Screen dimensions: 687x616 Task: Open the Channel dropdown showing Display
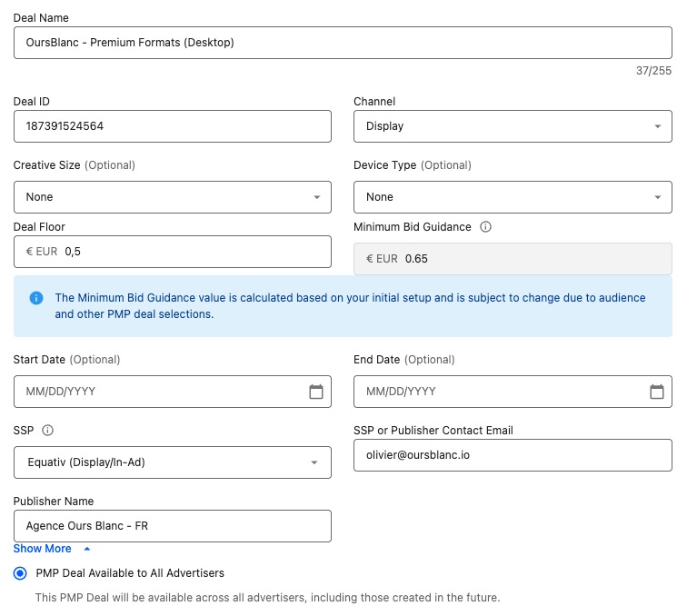coord(513,126)
